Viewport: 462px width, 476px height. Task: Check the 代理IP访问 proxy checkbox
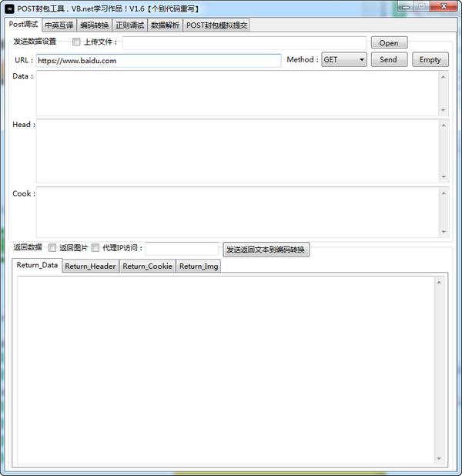coord(95,248)
